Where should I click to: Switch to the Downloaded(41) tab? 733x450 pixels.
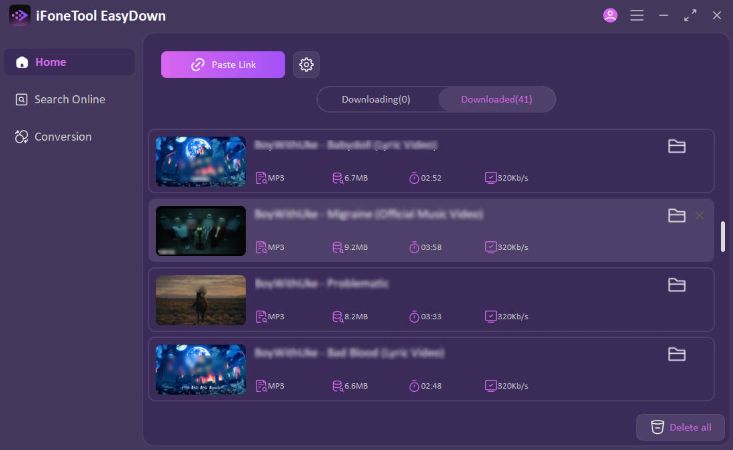point(496,100)
